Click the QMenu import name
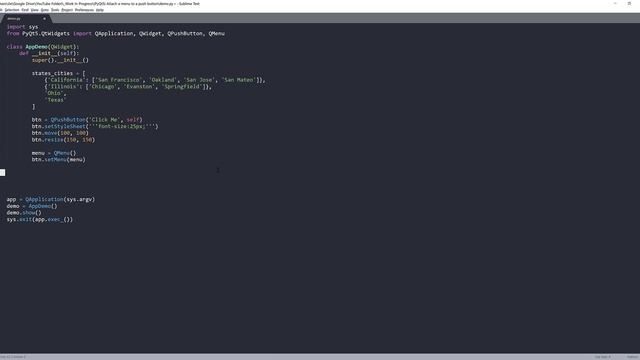The image size is (640, 360). (216, 33)
